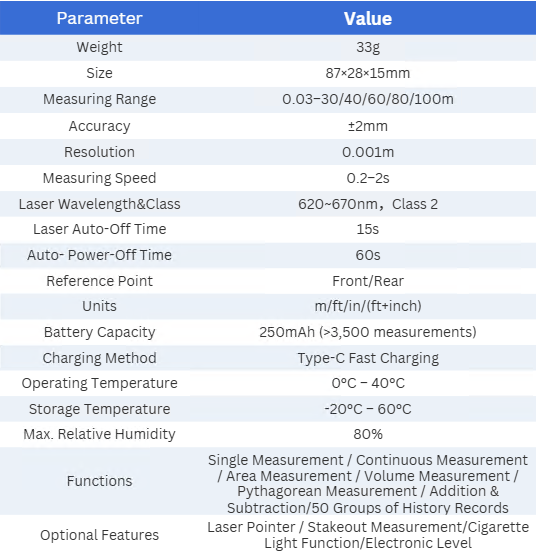
Task: Click the Value column header
Action: (x=368, y=19)
